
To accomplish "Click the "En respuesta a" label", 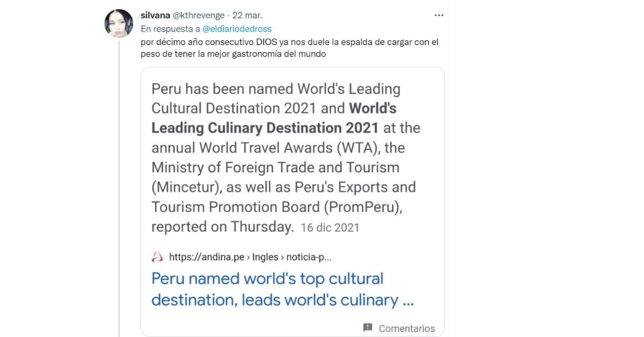I will pos(170,29).
